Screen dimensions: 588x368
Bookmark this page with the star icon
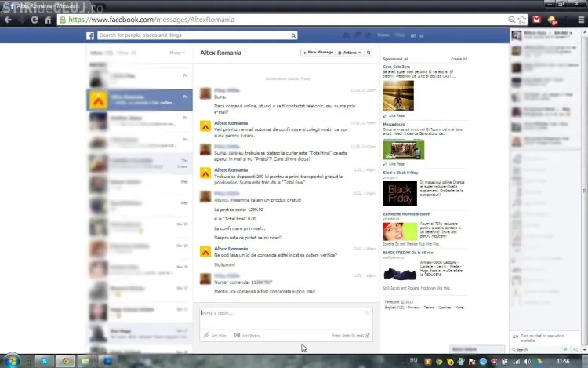(x=521, y=19)
